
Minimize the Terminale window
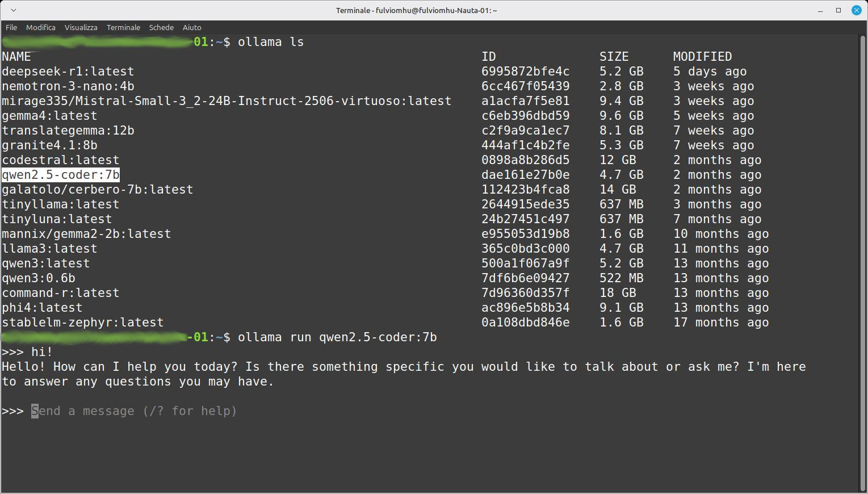[x=820, y=10]
